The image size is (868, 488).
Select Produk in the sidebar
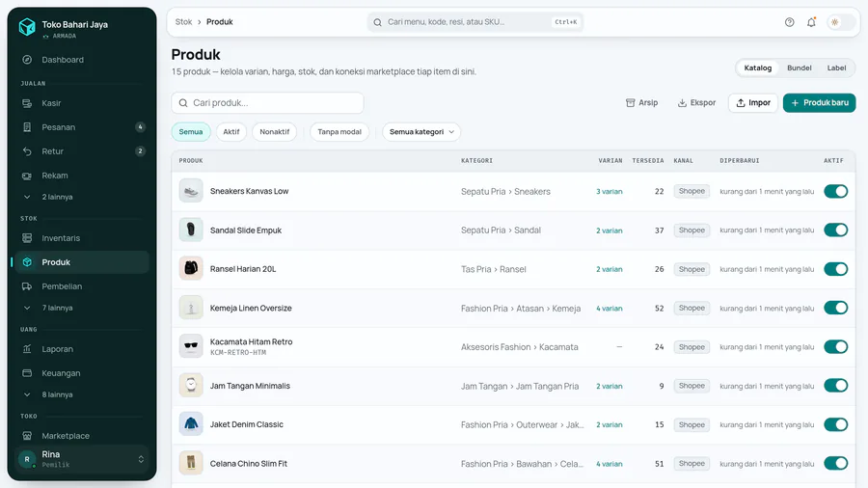point(82,262)
